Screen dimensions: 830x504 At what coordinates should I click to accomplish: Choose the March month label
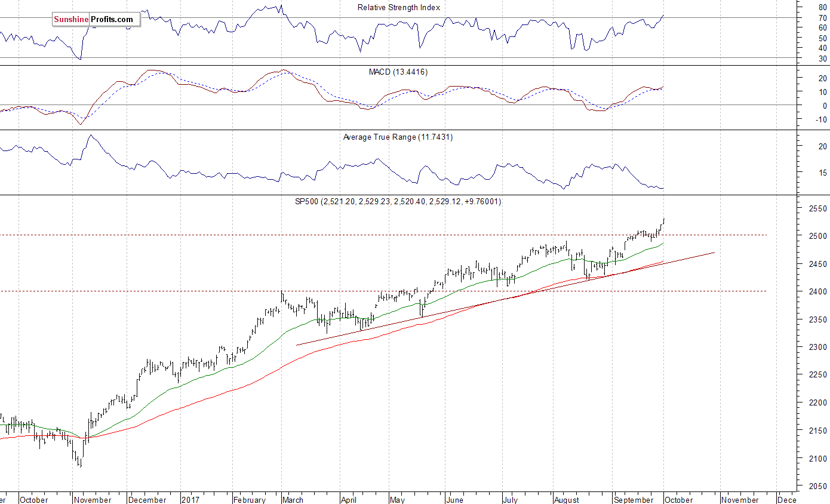coord(293,500)
